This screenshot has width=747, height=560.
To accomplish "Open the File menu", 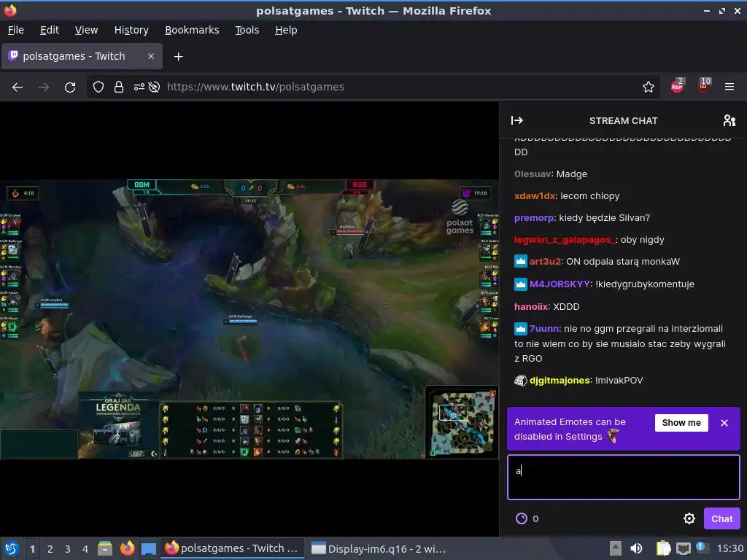I will (16, 30).
